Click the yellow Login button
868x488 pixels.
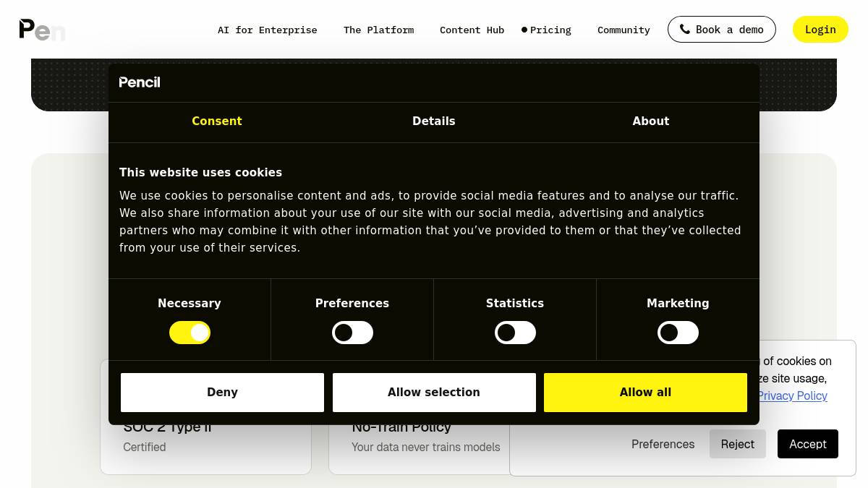coord(820,30)
